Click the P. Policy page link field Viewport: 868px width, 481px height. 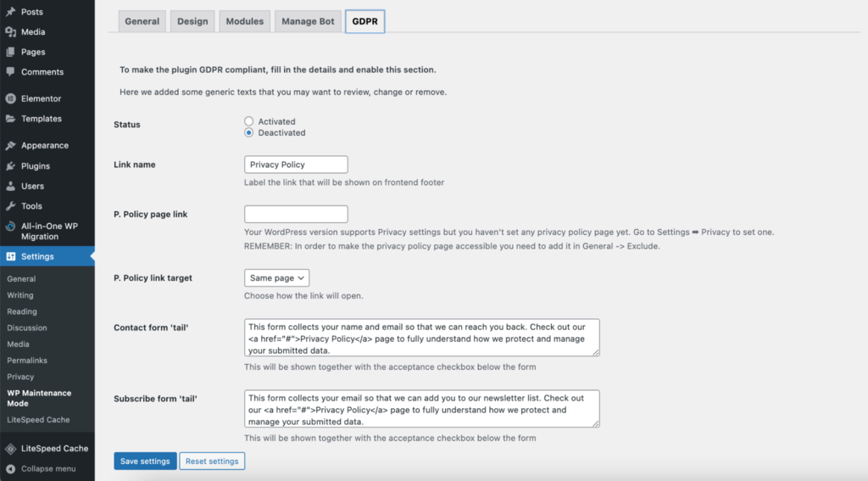click(x=296, y=214)
